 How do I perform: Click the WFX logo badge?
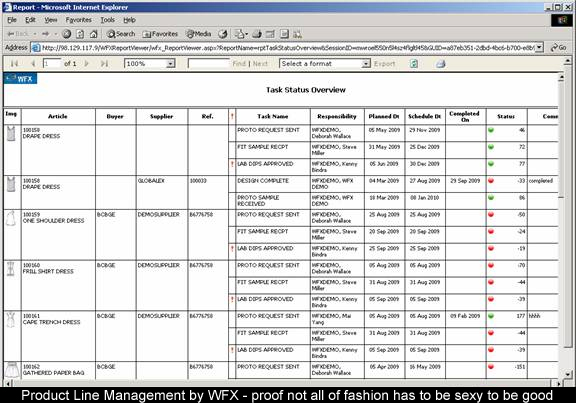(20, 79)
